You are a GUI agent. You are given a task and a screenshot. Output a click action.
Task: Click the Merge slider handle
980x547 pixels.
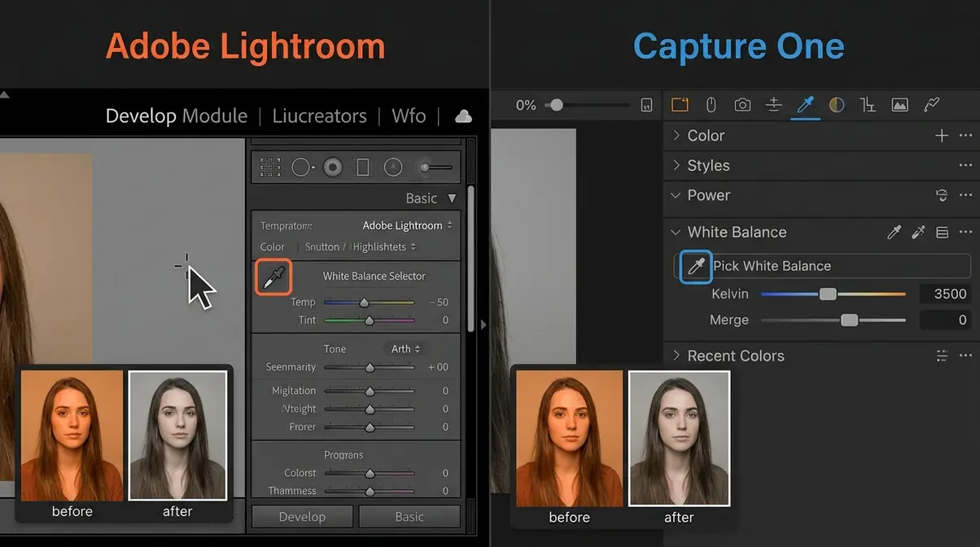point(849,321)
